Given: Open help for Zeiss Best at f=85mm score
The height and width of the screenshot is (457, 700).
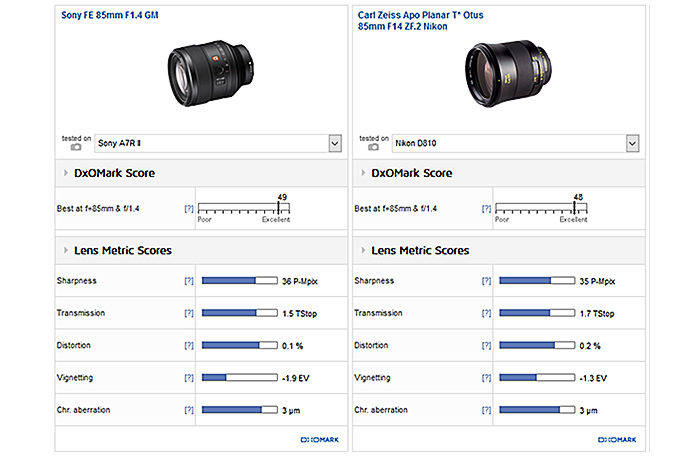Looking at the screenshot, I should pyautogui.click(x=487, y=208).
